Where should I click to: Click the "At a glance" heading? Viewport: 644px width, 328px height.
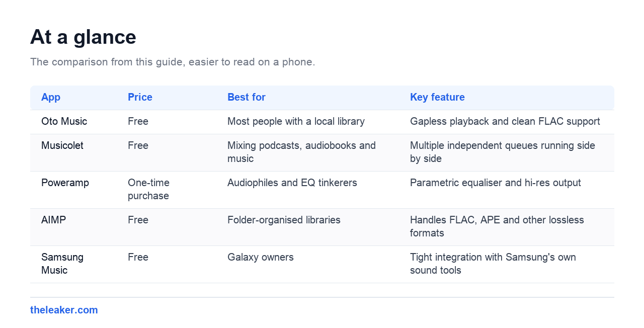coord(83,37)
